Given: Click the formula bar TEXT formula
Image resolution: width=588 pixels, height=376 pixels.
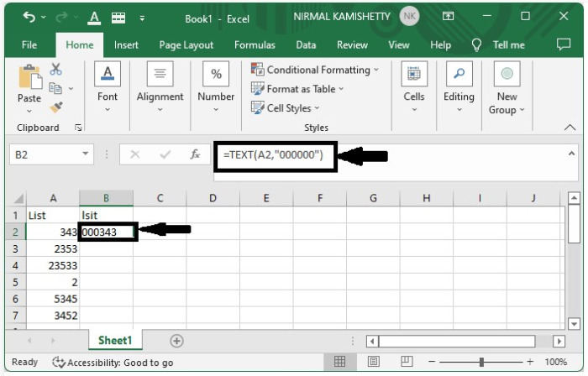Looking at the screenshot, I should click(273, 154).
